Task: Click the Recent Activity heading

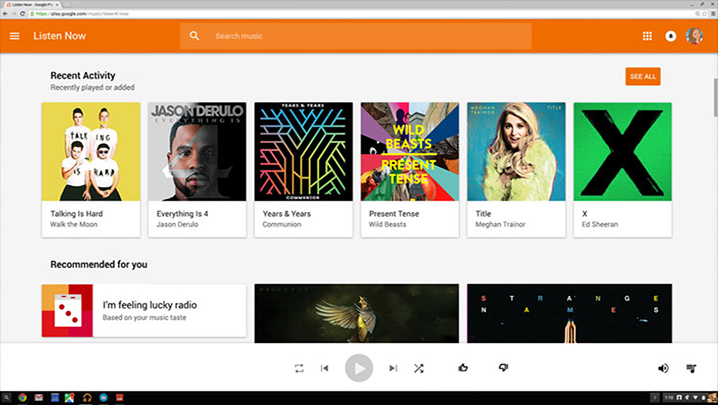Action: (83, 76)
